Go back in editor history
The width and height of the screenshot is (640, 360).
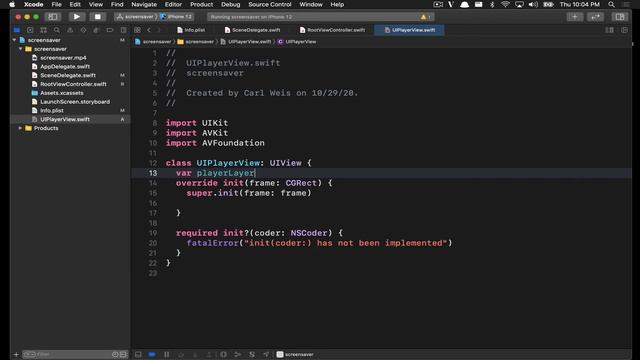click(x=149, y=30)
